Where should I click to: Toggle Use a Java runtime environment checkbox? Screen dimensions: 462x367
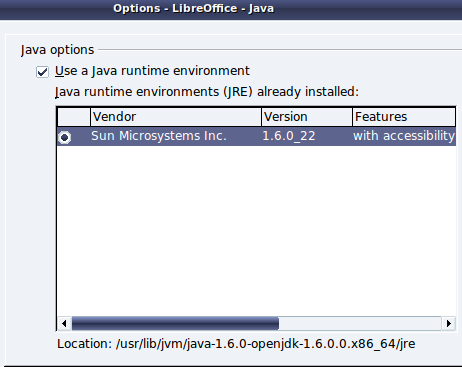(42, 72)
